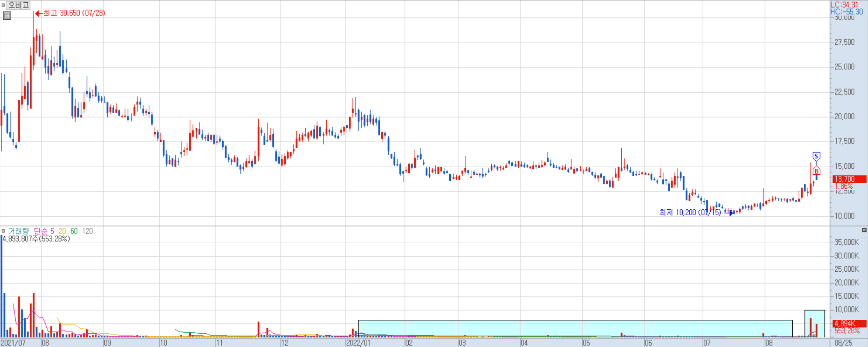868x347 pixels.
Task: Click the blue S sell signal marker
Action: [x=816, y=156]
